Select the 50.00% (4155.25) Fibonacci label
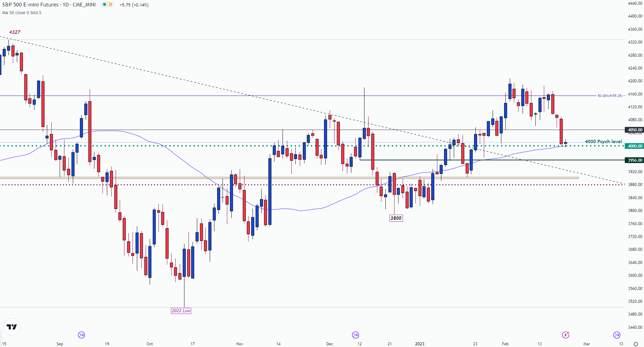 click(x=610, y=96)
